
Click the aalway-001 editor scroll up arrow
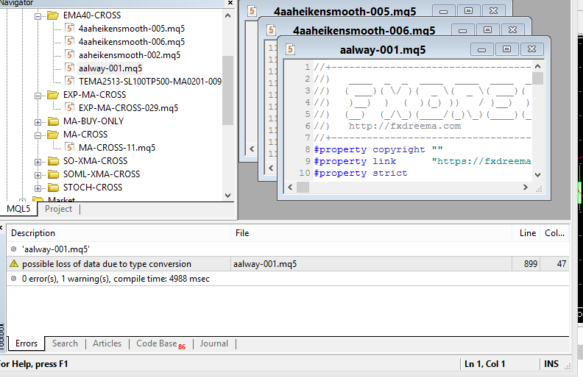537,66
